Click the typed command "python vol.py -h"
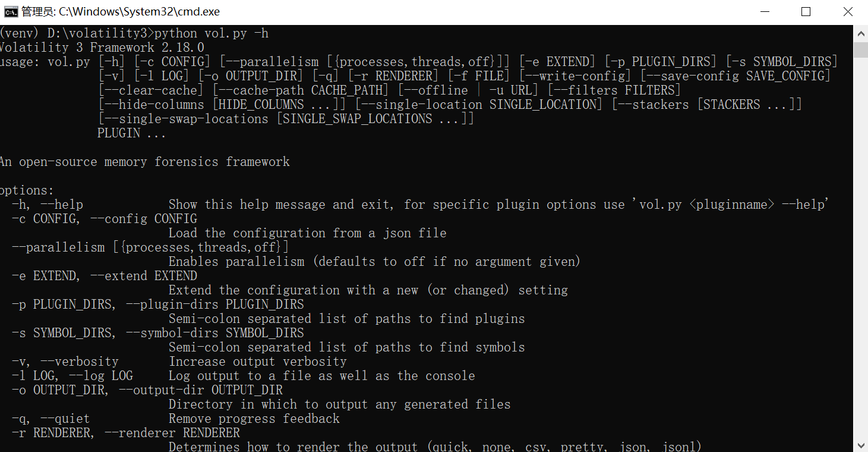868x452 pixels. [211, 33]
